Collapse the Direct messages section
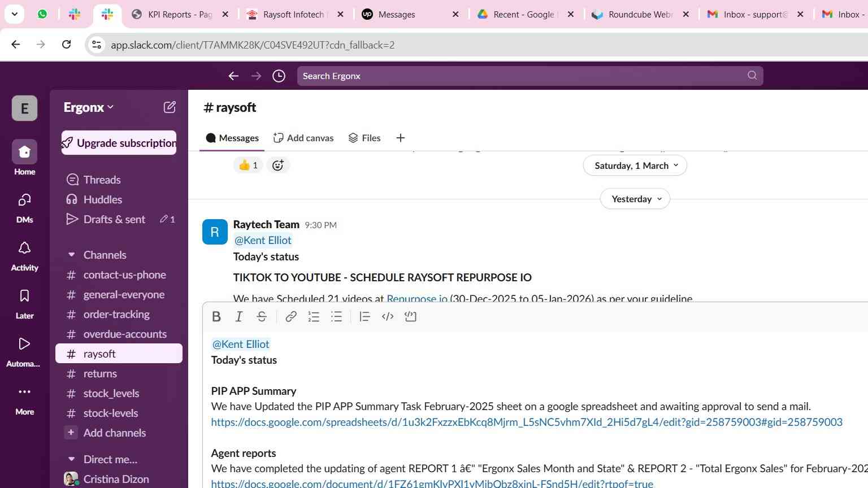The image size is (868, 488). point(72,459)
